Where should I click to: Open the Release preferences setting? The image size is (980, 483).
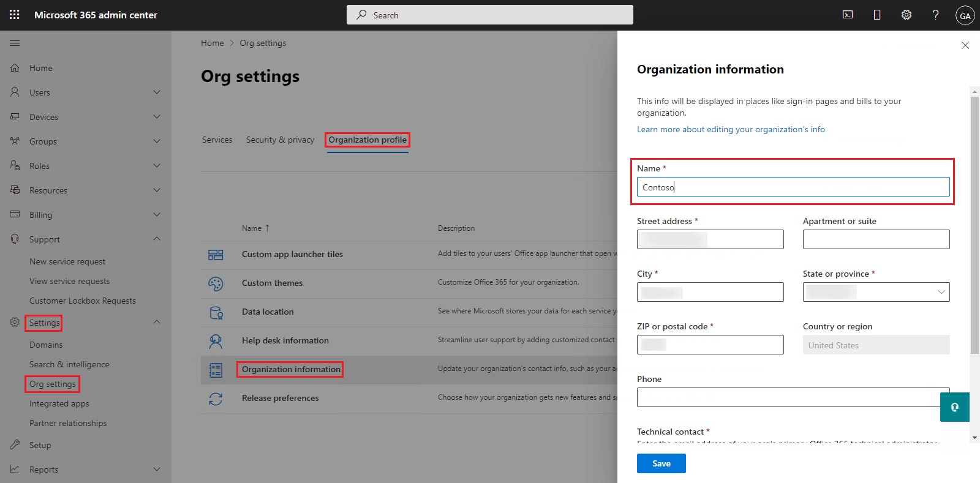click(281, 398)
